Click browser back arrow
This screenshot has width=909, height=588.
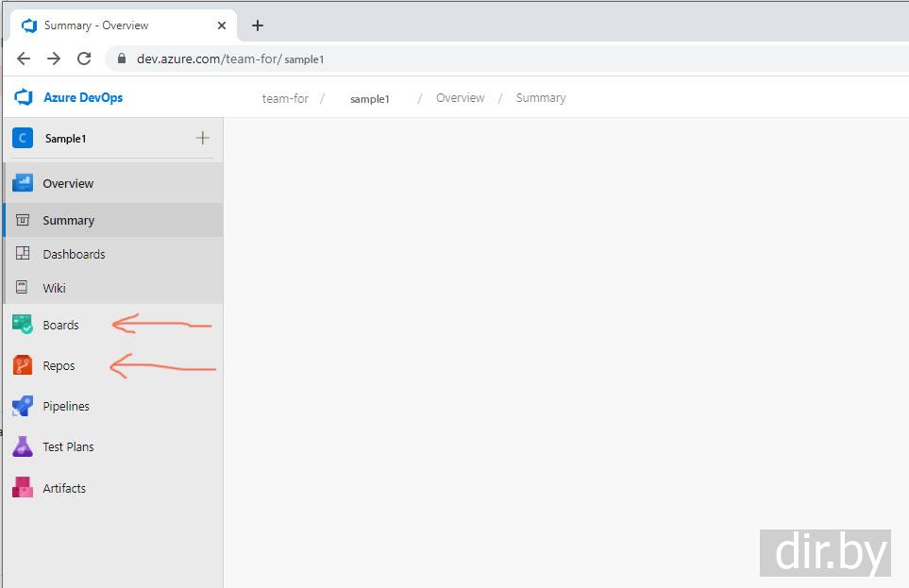[x=24, y=59]
